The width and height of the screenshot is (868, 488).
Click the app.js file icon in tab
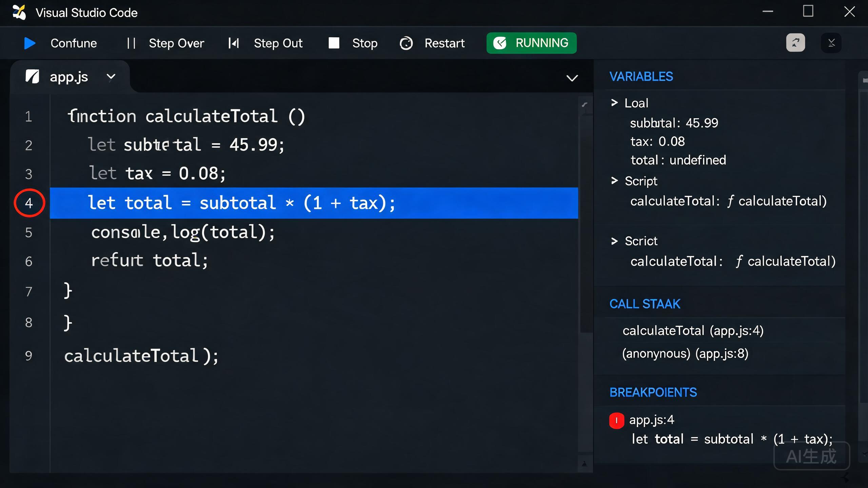(33, 77)
